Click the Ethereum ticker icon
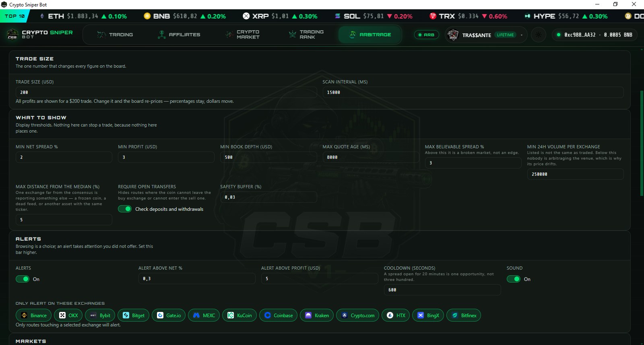The image size is (644, 345). tap(42, 16)
